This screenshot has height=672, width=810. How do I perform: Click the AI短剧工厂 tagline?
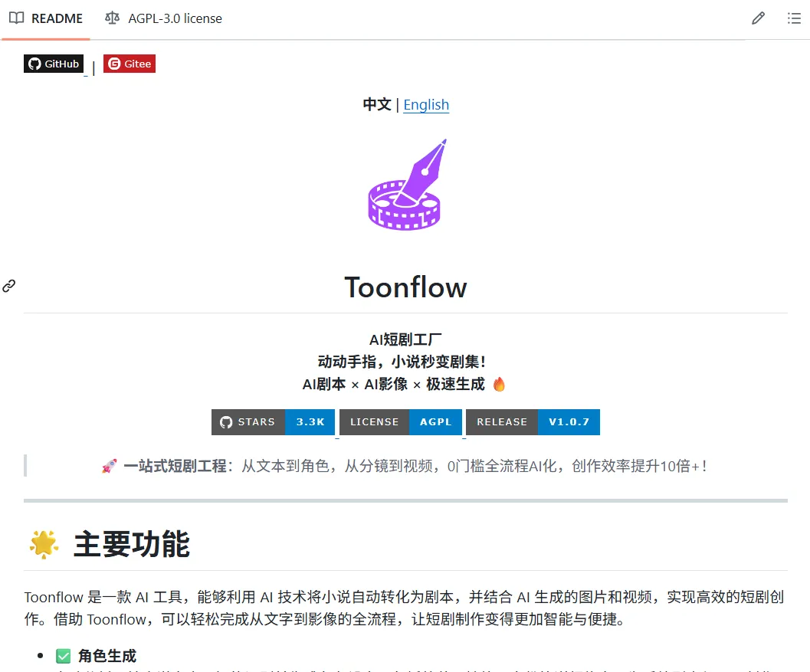tap(405, 339)
